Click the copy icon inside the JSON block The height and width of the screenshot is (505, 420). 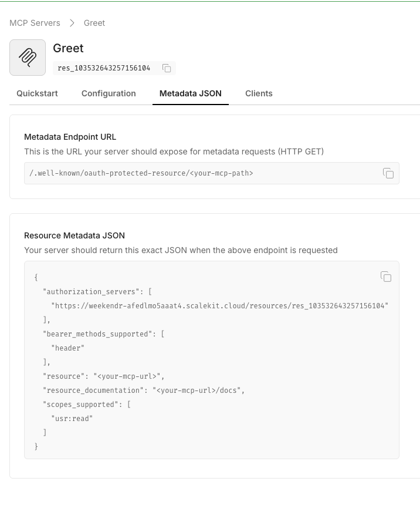386,277
